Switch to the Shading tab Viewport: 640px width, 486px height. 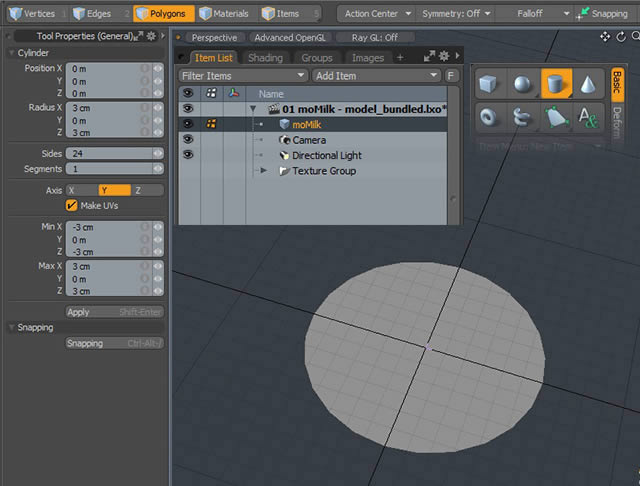265,58
